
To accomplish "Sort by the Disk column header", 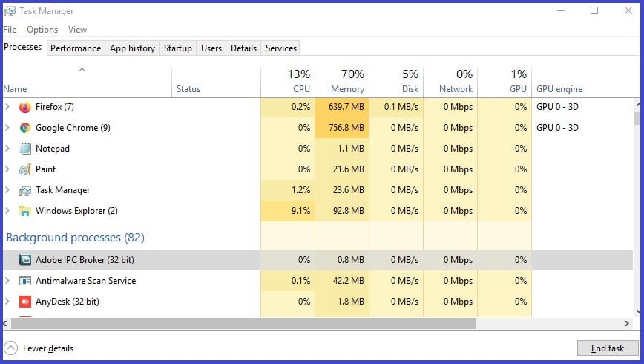I will coord(396,82).
